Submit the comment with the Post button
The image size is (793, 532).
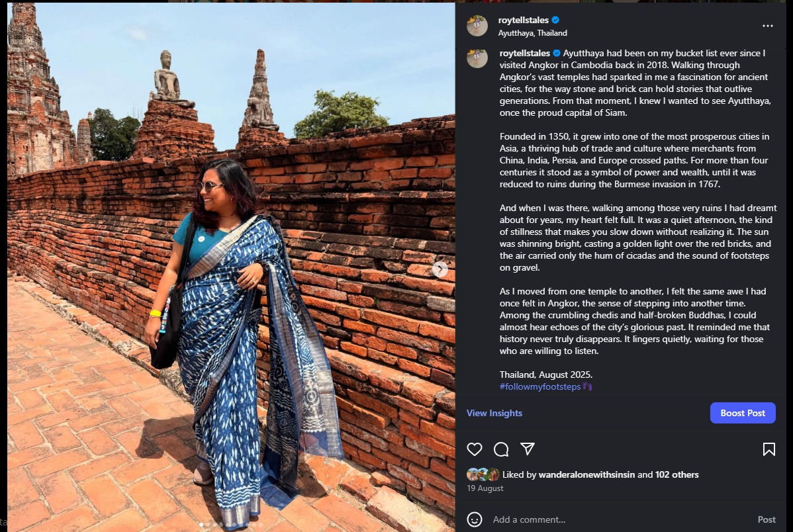(x=767, y=519)
